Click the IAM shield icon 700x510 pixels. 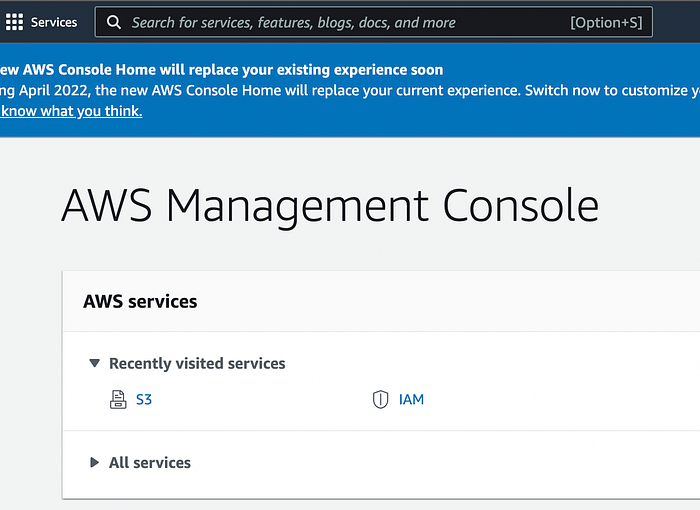click(380, 399)
